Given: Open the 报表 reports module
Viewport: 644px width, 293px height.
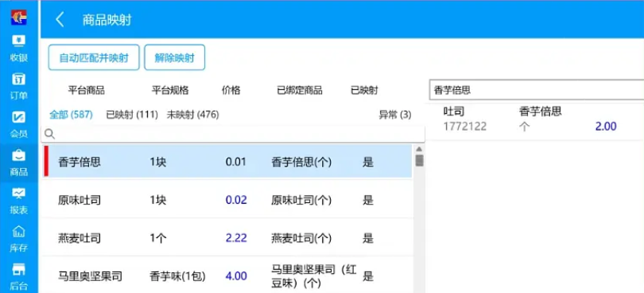Looking at the screenshot, I should [19, 201].
